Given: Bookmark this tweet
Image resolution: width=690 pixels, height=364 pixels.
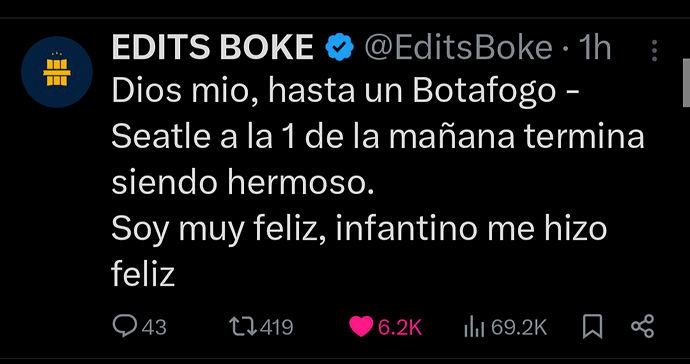Looking at the screenshot, I should [592, 327].
